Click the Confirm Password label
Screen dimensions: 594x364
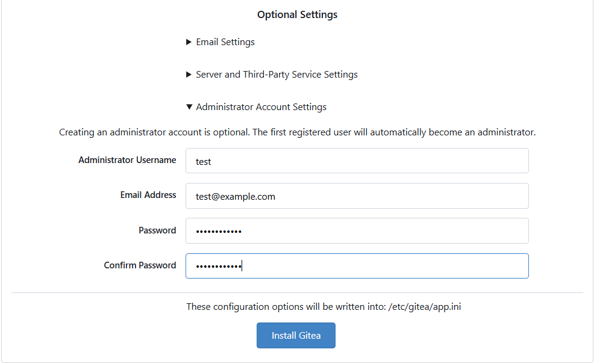pos(140,265)
